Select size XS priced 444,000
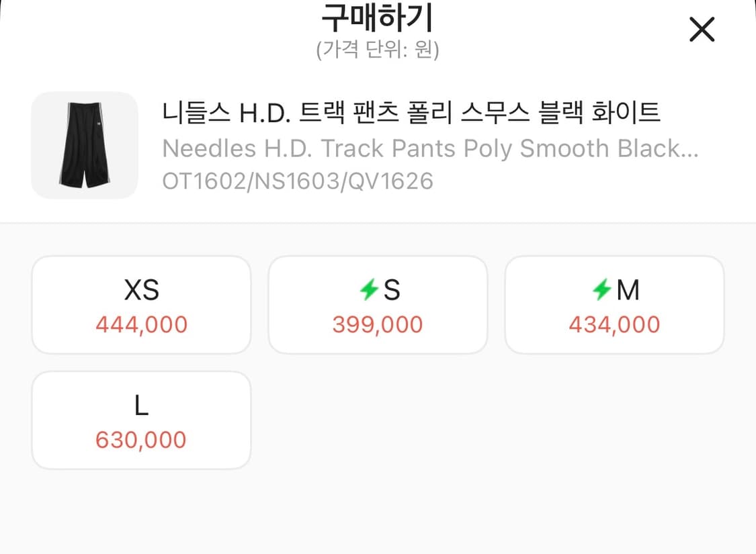This screenshot has height=554, width=756. [140, 304]
